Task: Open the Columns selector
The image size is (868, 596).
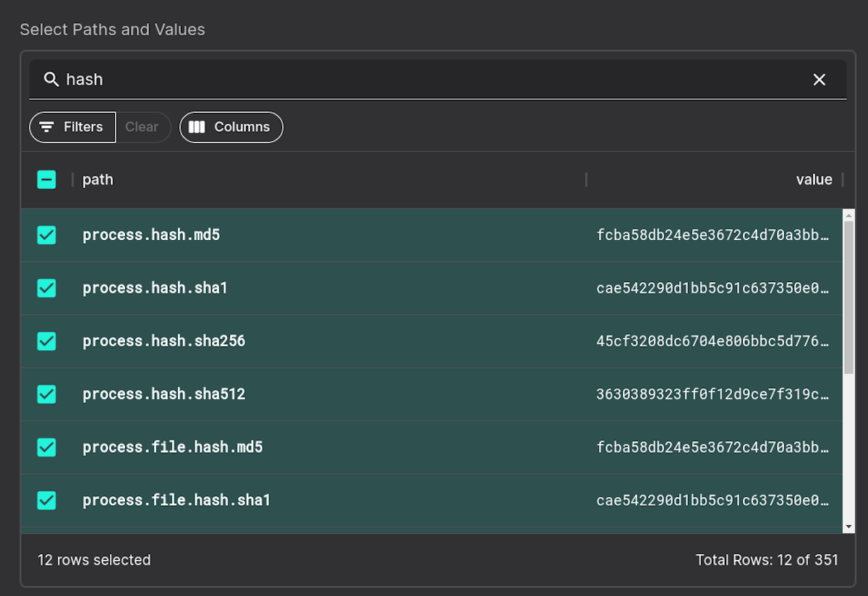Action: tap(231, 127)
